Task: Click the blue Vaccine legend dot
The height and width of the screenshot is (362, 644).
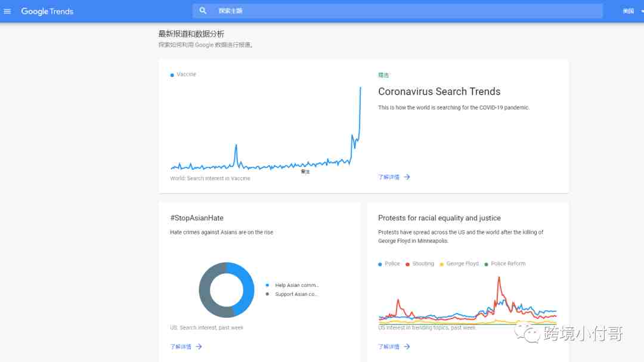Action: 172,75
